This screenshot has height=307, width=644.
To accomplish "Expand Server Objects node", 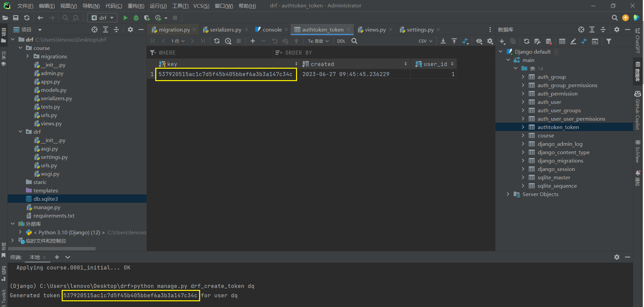I will pos(508,194).
